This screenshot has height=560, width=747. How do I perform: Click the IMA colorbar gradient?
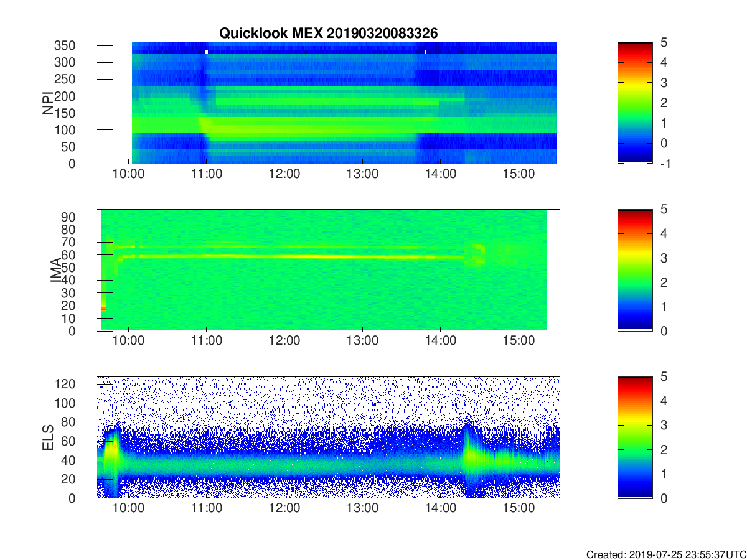click(635, 270)
